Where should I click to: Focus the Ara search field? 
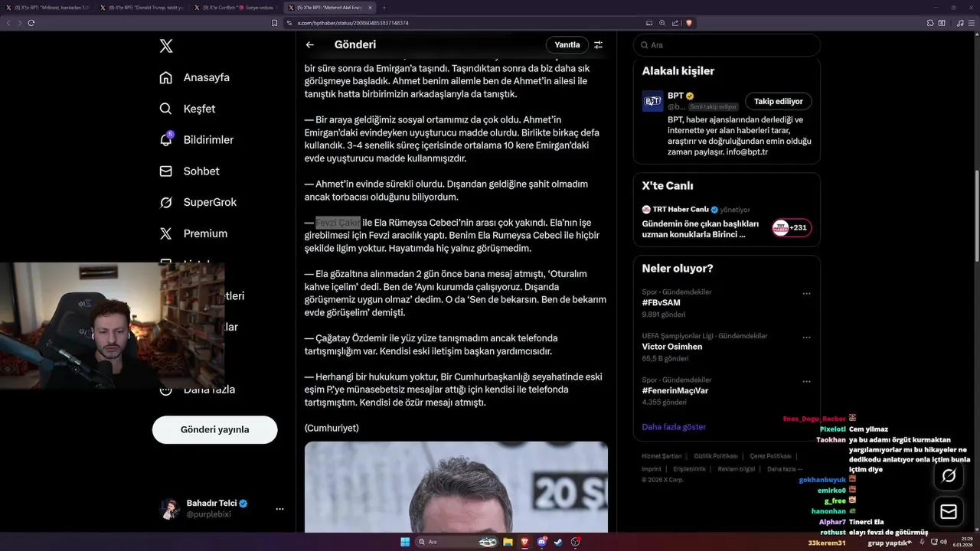pos(727,45)
